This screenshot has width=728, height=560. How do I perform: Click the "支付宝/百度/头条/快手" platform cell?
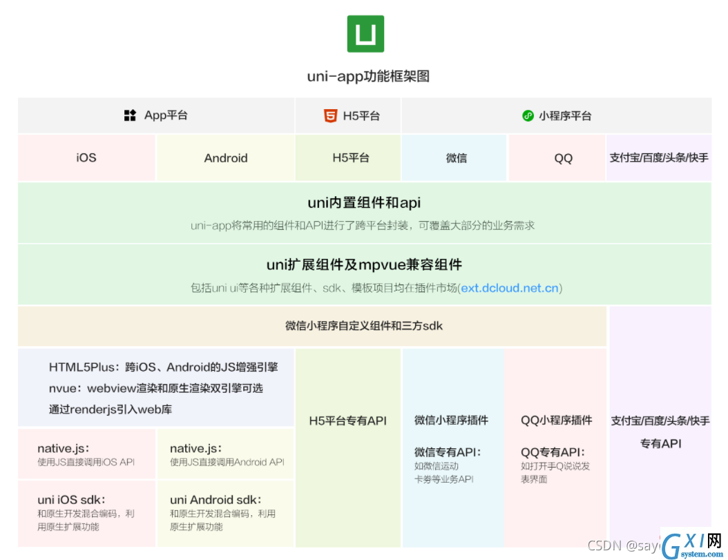(x=659, y=157)
